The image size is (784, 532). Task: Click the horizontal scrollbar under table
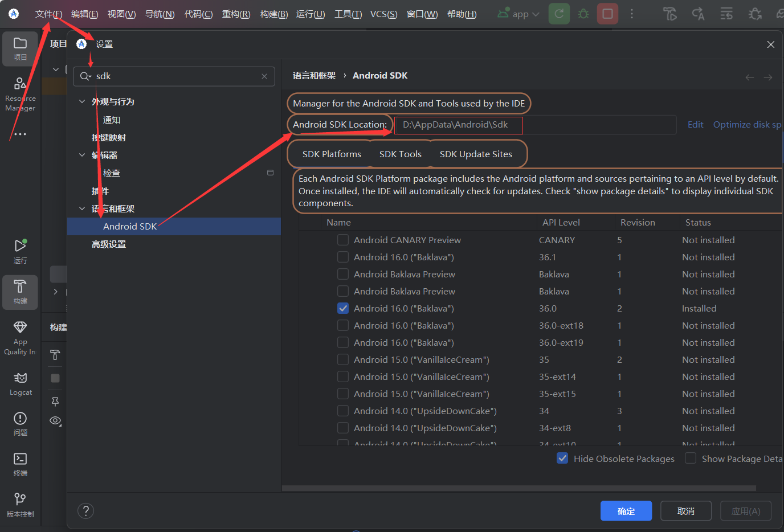tap(518, 488)
